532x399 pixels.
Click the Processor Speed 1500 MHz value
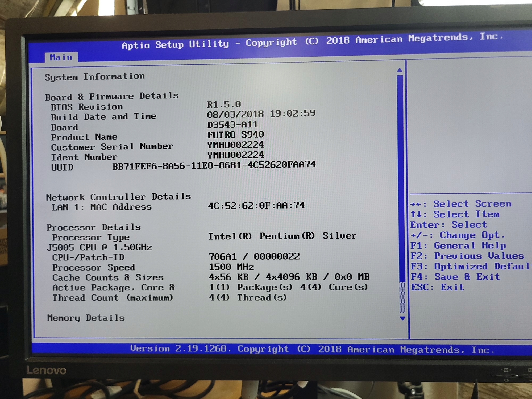(x=231, y=267)
